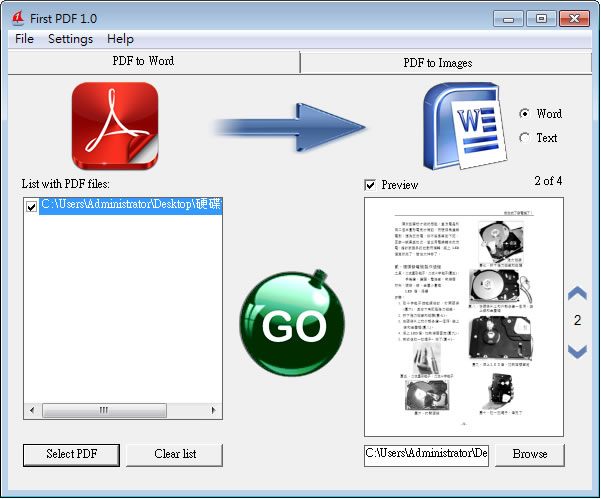Select the C:\Users\Administrator\Desktop file row

click(130, 206)
